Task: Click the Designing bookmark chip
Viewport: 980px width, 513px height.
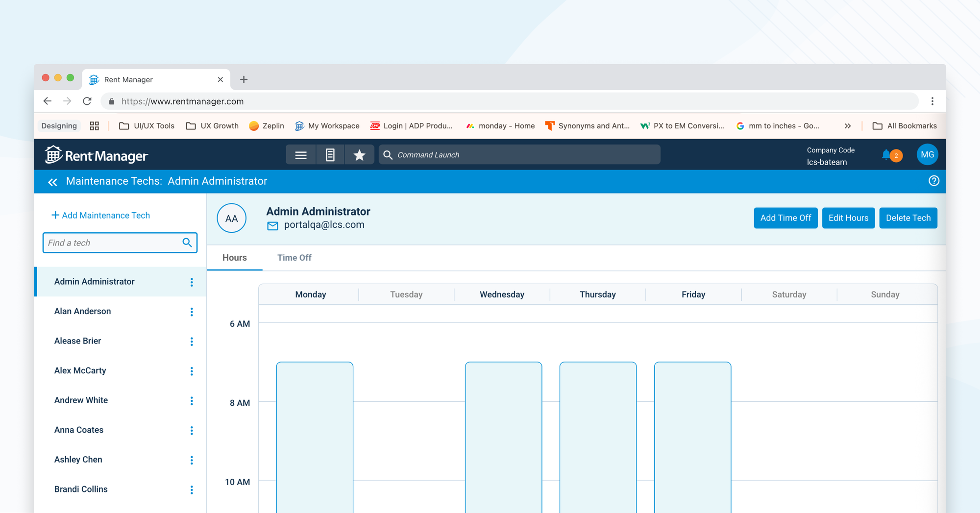Action: pos(59,126)
